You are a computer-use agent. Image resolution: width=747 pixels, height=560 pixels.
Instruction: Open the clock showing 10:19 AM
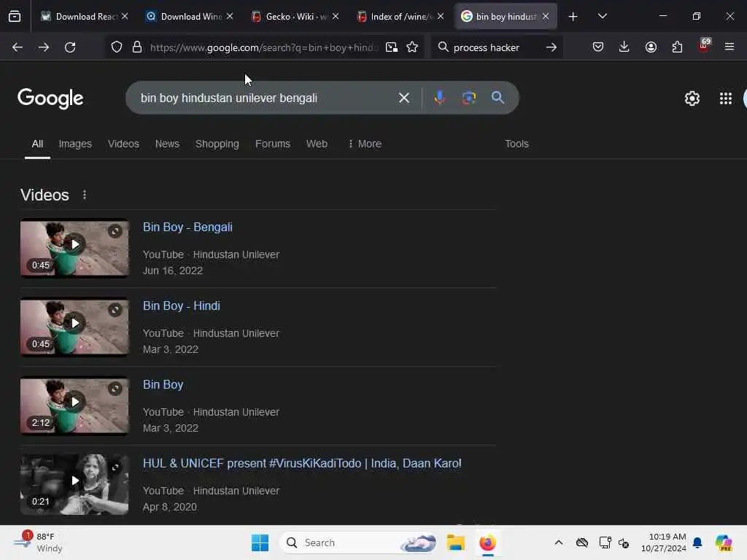pyautogui.click(x=663, y=542)
